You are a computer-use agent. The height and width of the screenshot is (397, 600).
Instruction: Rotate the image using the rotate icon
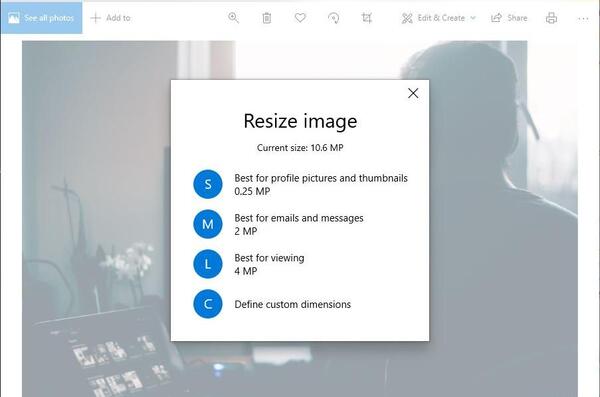334,18
